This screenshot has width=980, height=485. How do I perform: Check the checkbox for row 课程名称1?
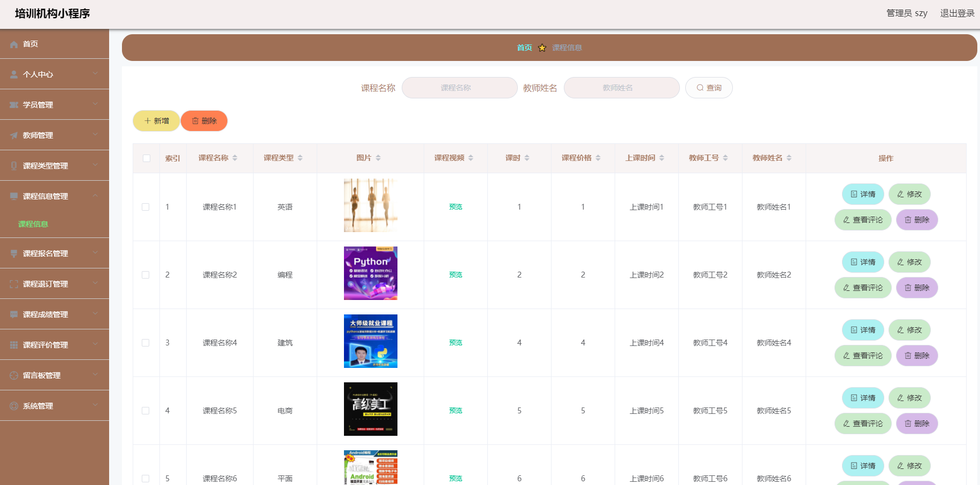point(146,207)
